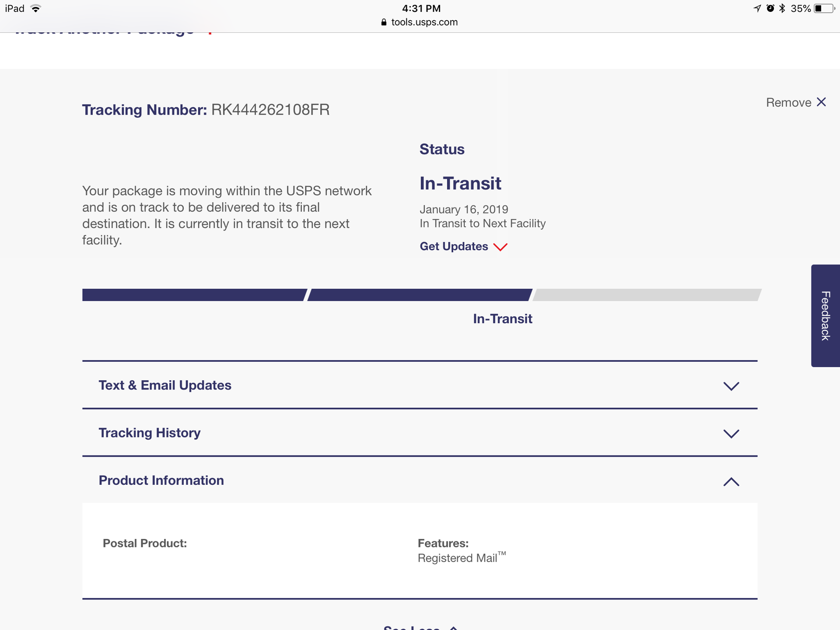Click the Remove X icon
Image resolution: width=840 pixels, height=630 pixels.
click(821, 102)
